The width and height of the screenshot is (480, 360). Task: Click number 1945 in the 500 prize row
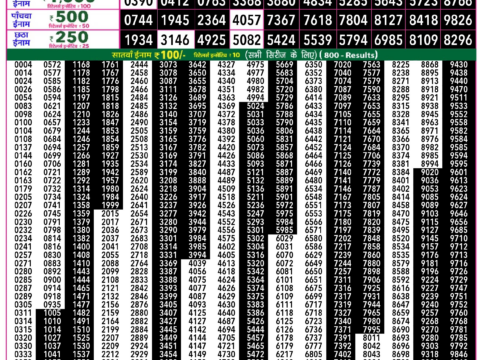coord(175,20)
